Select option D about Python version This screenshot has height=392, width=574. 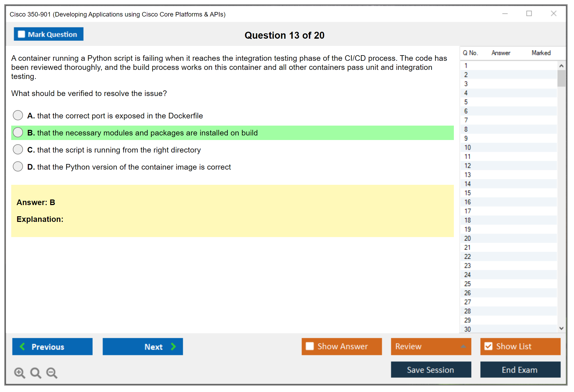[18, 167]
